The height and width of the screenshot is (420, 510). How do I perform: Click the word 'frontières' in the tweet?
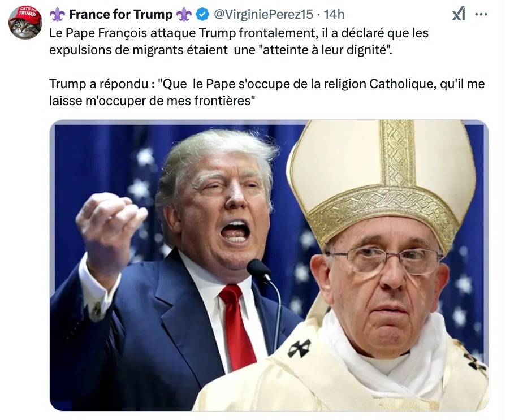pos(224,101)
